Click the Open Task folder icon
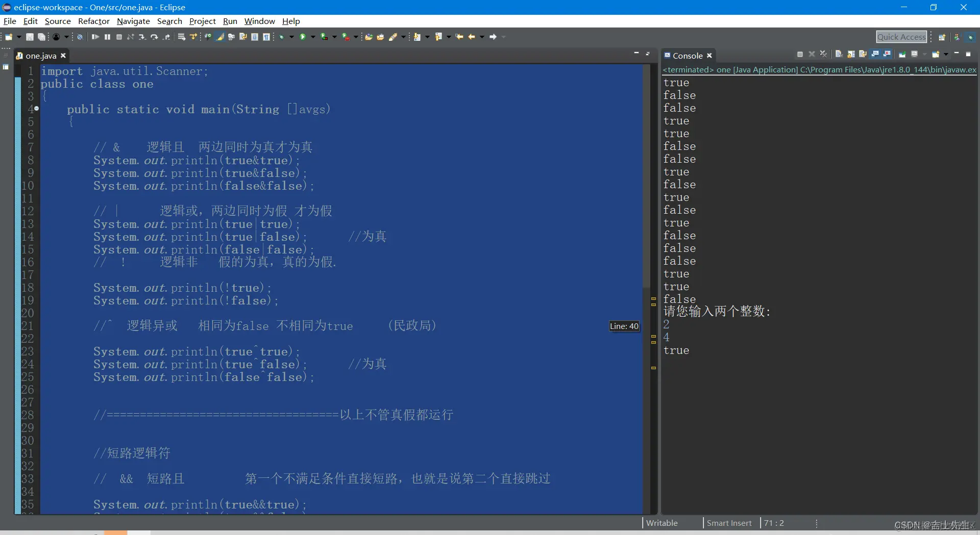Image resolution: width=980 pixels, height=535 pixels. [x=380, y=37]
